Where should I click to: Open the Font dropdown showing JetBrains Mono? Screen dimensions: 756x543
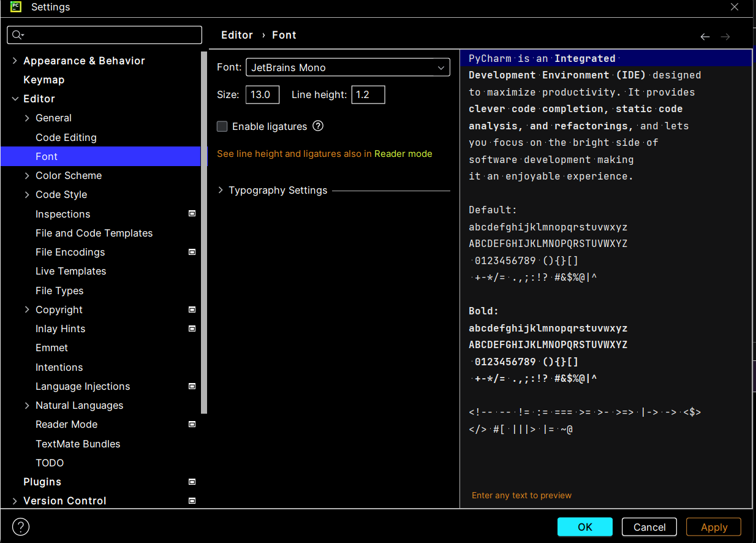[x=348, y=67]
